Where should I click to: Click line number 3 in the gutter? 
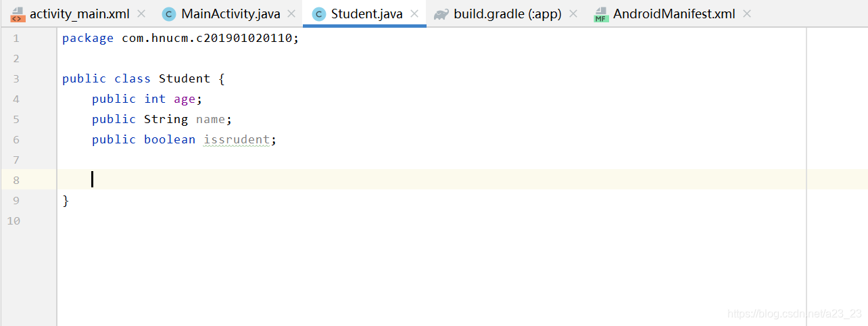16,78
